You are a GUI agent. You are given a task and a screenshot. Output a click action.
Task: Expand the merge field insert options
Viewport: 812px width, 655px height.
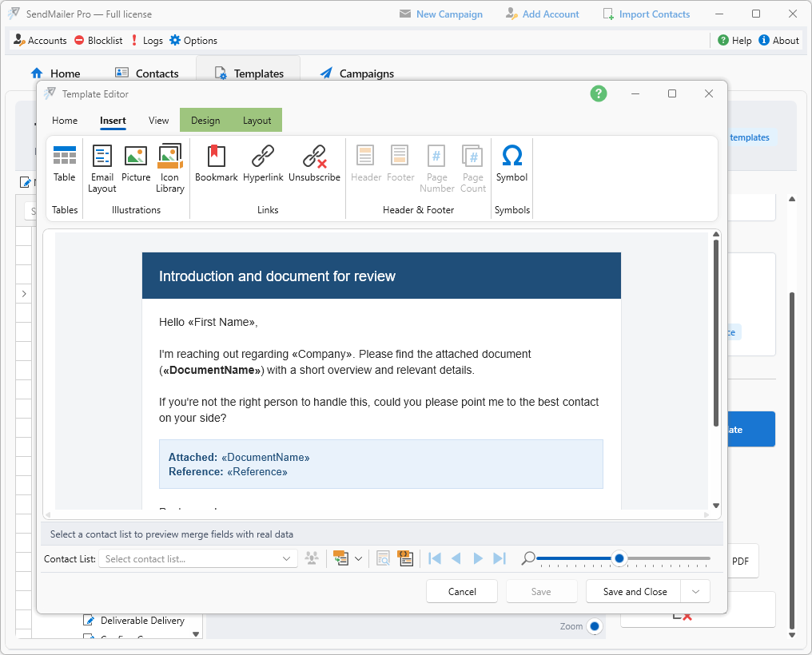(357, 558)
